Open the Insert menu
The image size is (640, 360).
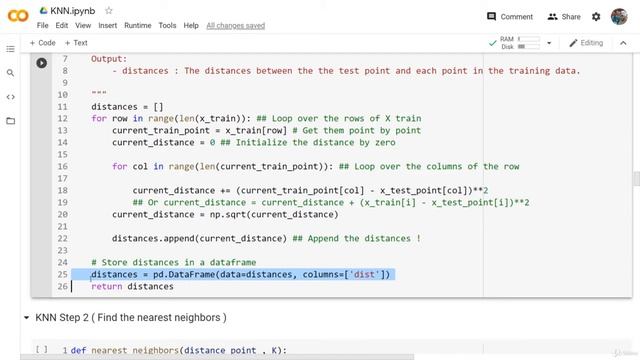(107, 25)
